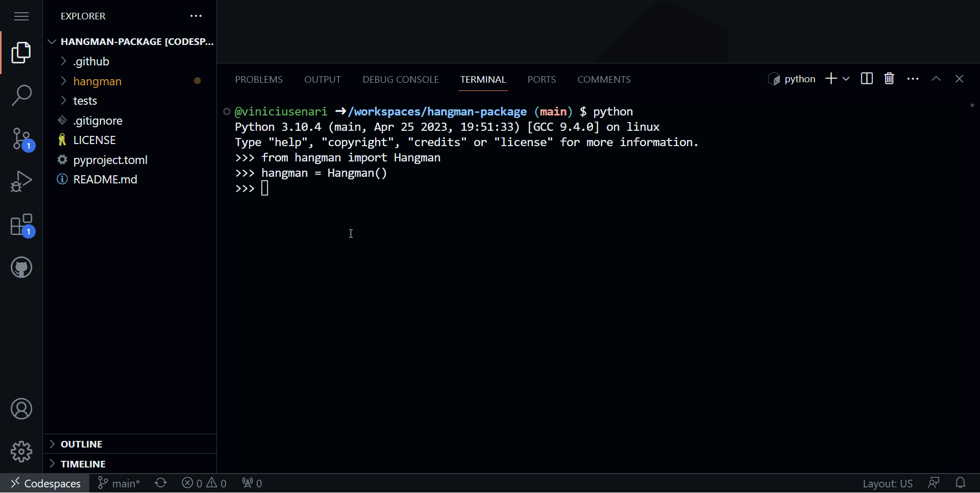Click the Layout: US status item

(888, 483)
